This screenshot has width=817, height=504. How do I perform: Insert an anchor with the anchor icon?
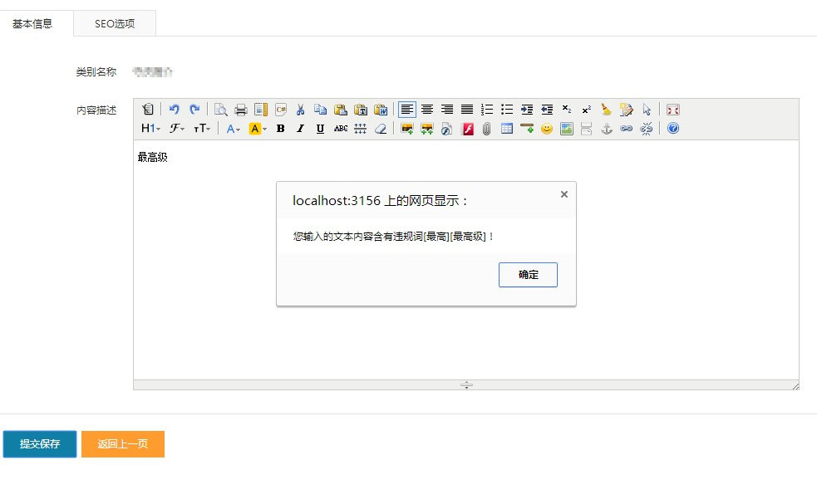[x=606, y=129]
